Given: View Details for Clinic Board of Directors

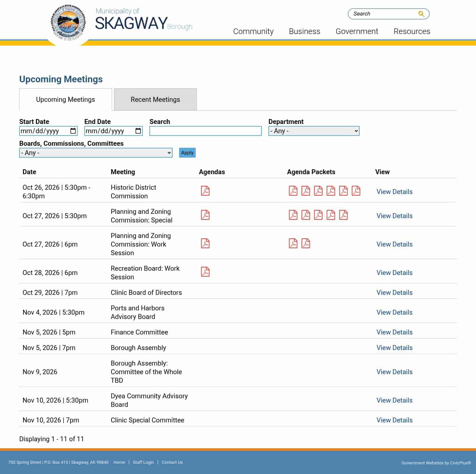Looking at the screenshot, I should click(x=394, y=293).
